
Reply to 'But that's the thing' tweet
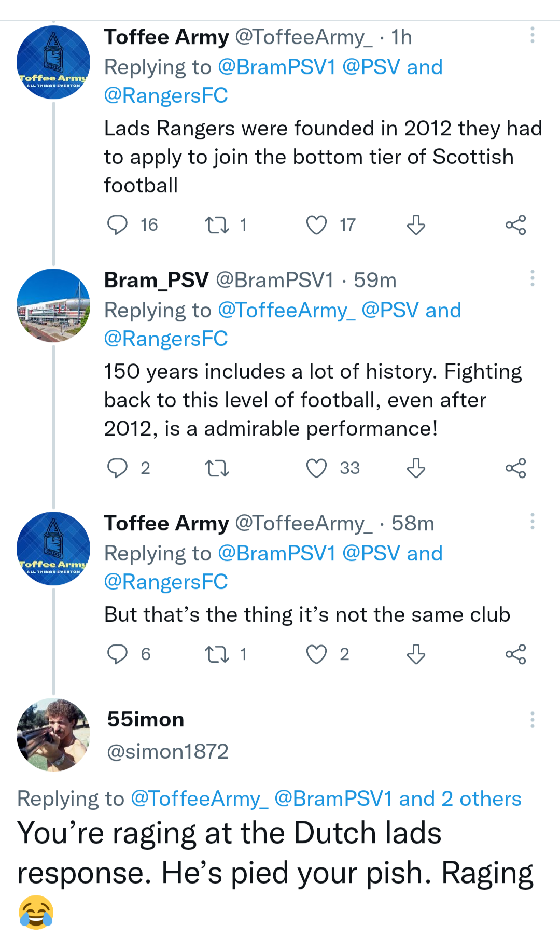click(x=117, y=654)
